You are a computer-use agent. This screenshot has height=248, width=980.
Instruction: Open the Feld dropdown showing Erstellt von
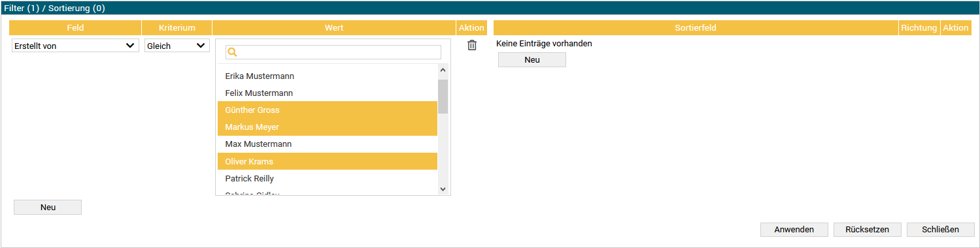pos(75,46)
